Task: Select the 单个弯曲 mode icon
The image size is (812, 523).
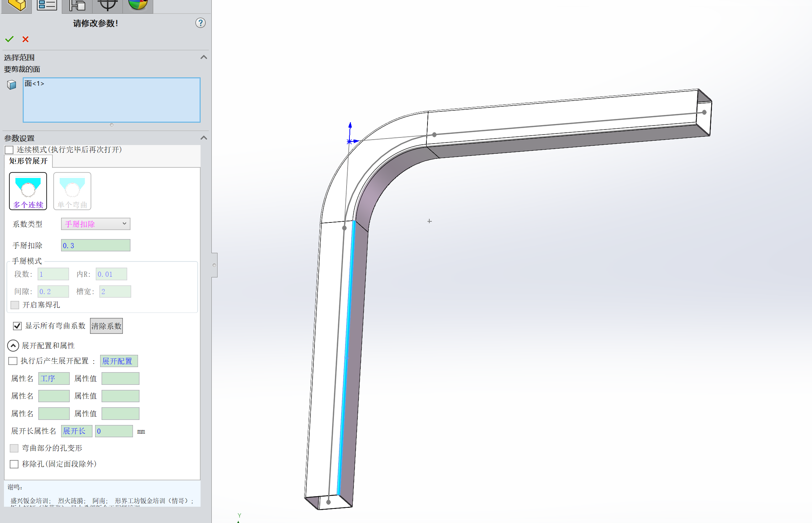Action: coord(72,191)
